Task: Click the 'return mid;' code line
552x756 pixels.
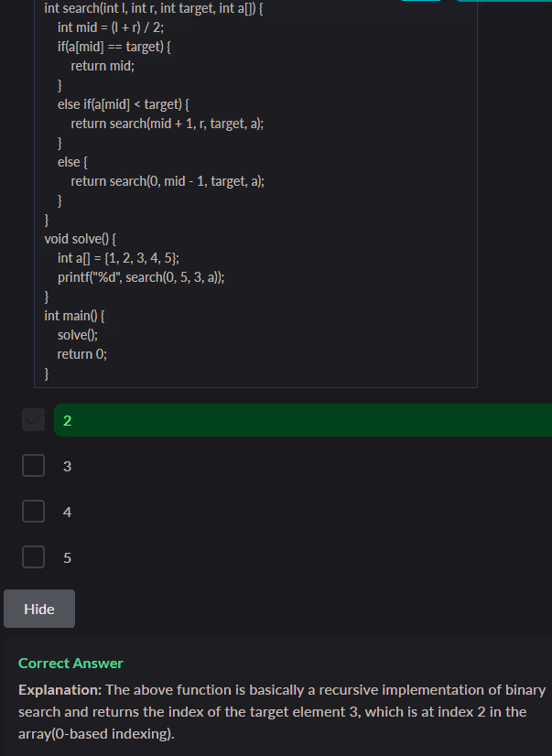Action: (x=109, y=66)
